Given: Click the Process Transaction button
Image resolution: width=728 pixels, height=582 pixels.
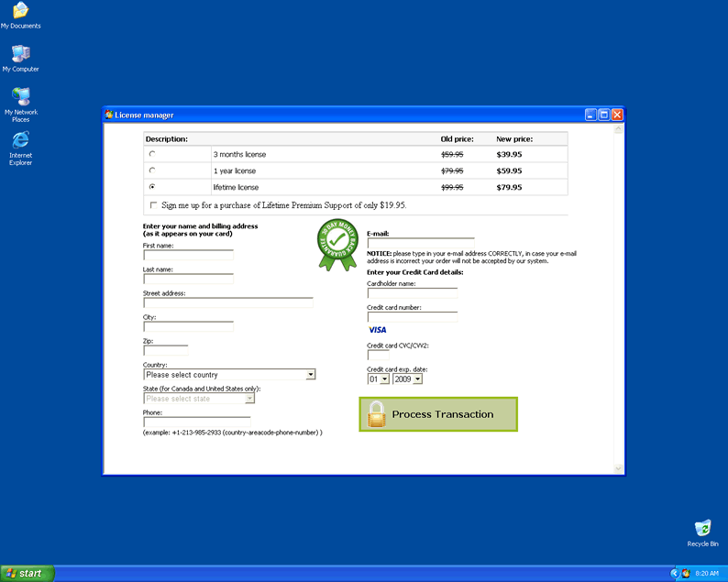Looking at the screenshot, I should click(x=438, y=414).
